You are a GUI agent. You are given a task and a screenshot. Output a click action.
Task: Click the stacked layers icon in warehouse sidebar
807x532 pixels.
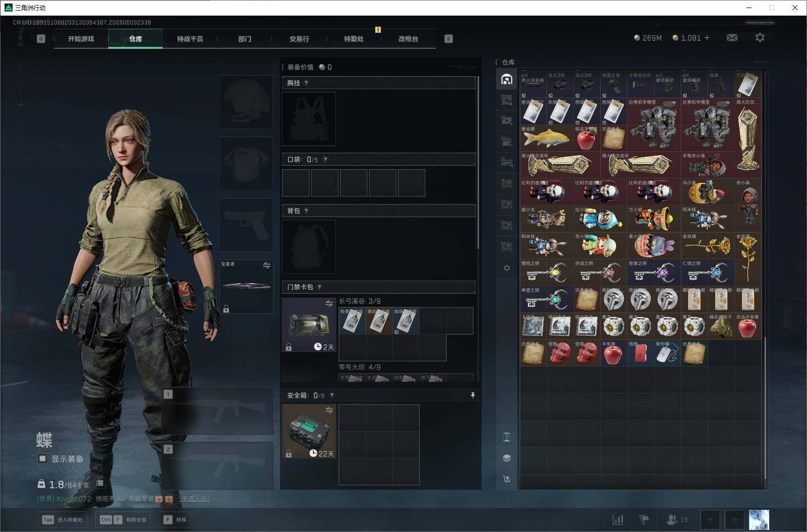[507, 458]
